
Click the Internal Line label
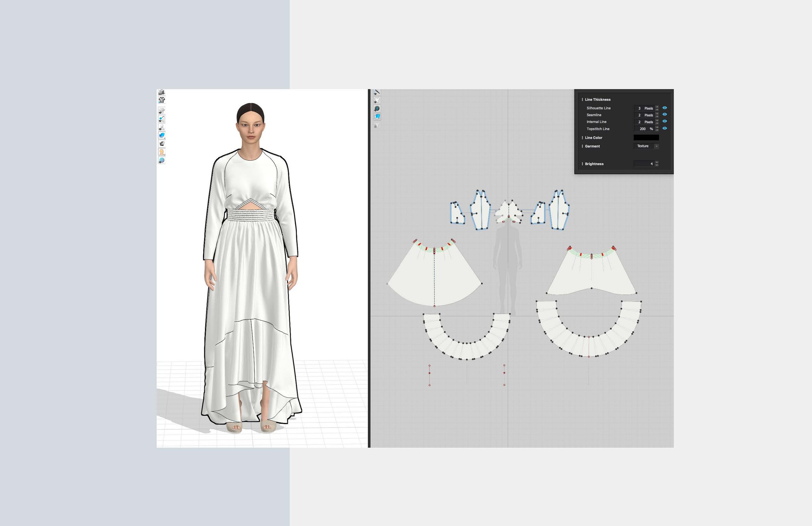tap(596, 122)
